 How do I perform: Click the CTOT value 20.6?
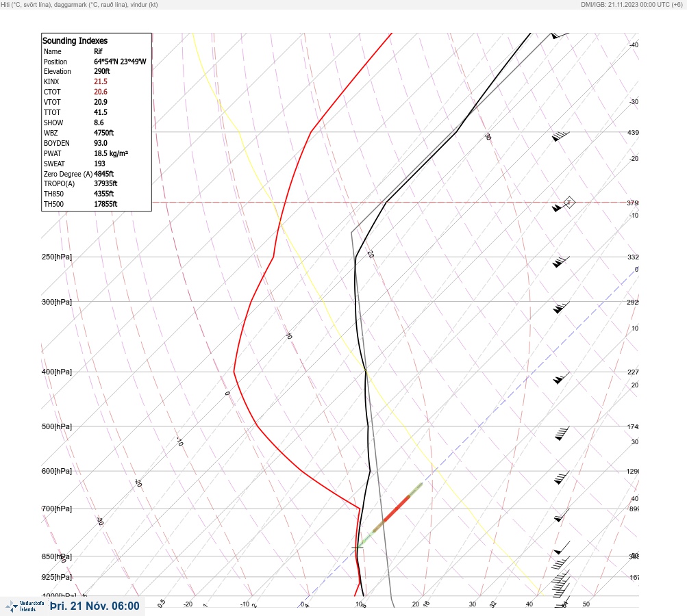click(101, 92)
